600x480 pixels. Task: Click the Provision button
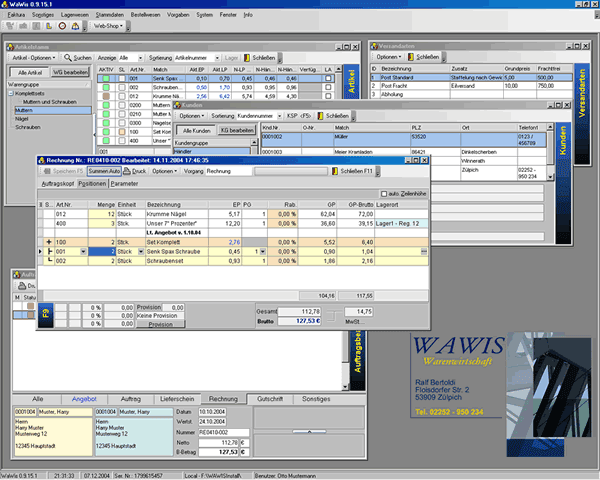161,324
